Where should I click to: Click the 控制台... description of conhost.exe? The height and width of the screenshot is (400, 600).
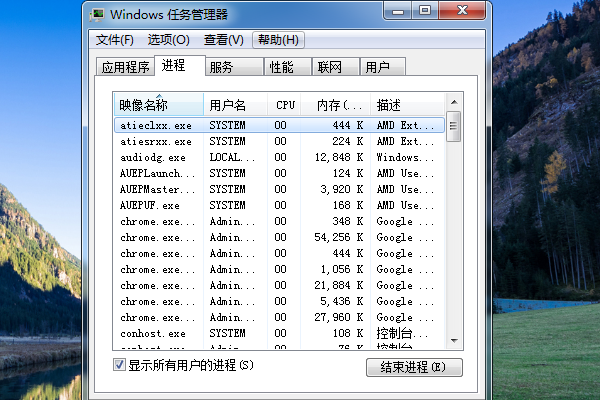[402, 333]
